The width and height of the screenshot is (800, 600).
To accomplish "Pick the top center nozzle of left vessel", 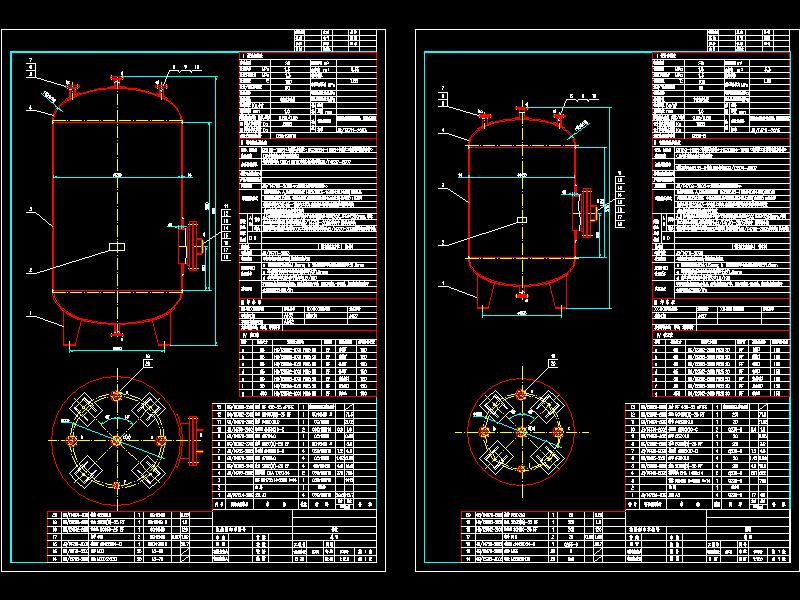I will coord(117,82).
